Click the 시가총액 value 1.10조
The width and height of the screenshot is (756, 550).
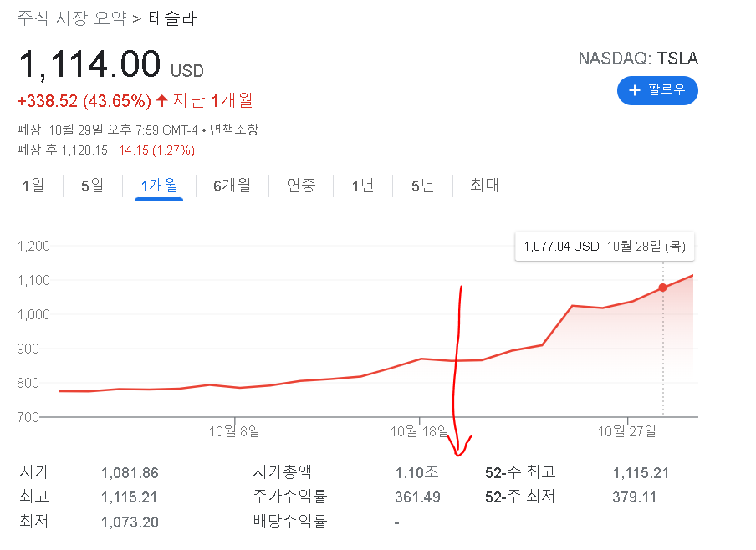[x=417, y=473]
